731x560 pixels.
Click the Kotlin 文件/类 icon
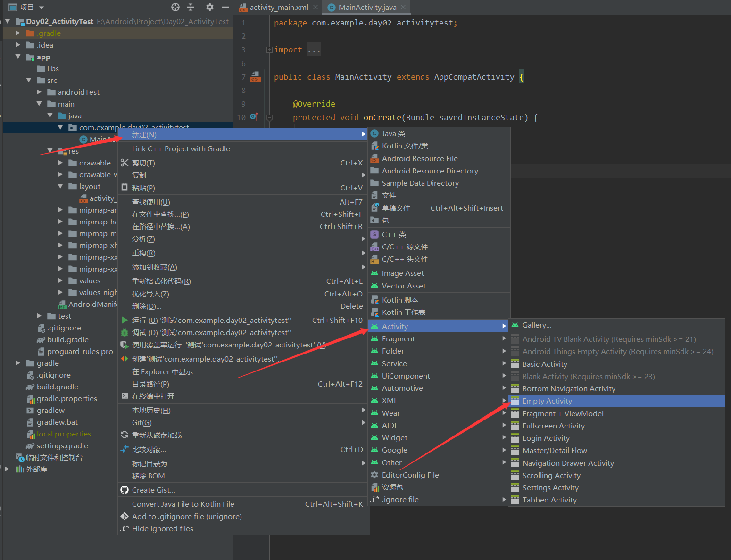[x=375, y=146]
